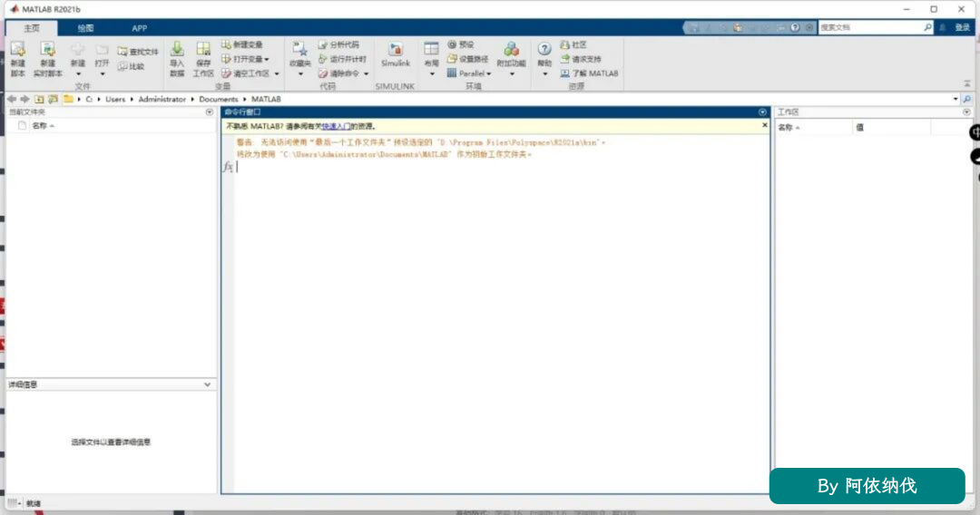Click the 比较 (Compare) tool
The width and height of the screenshot is (980, 515).
pos(131,66)
